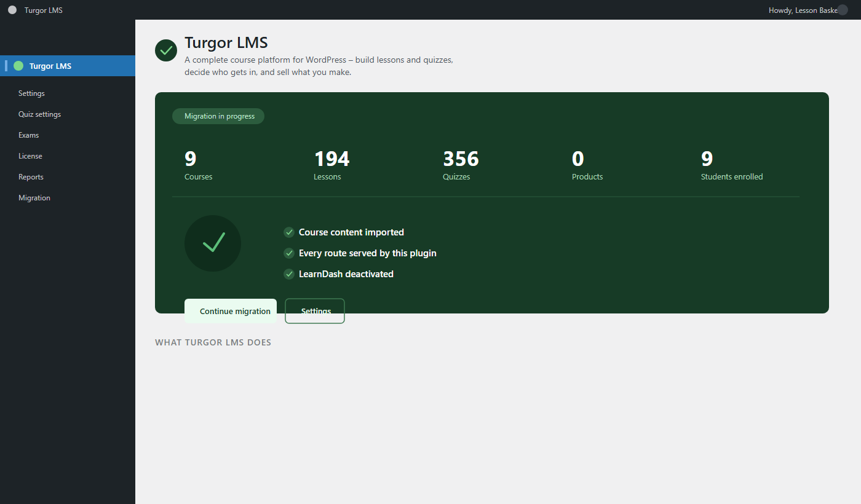Click the Course content imported text

coord(351,232)
